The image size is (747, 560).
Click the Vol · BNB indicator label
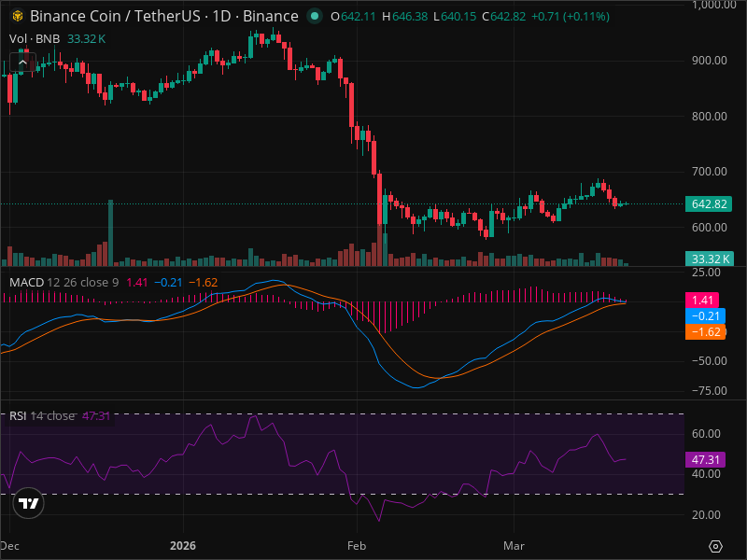point(35,39)
